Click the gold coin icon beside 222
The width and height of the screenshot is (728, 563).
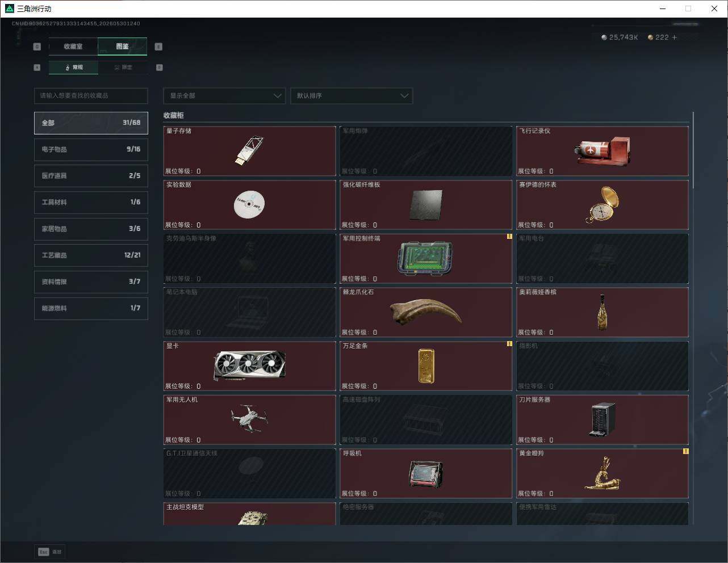pos(651,37)
